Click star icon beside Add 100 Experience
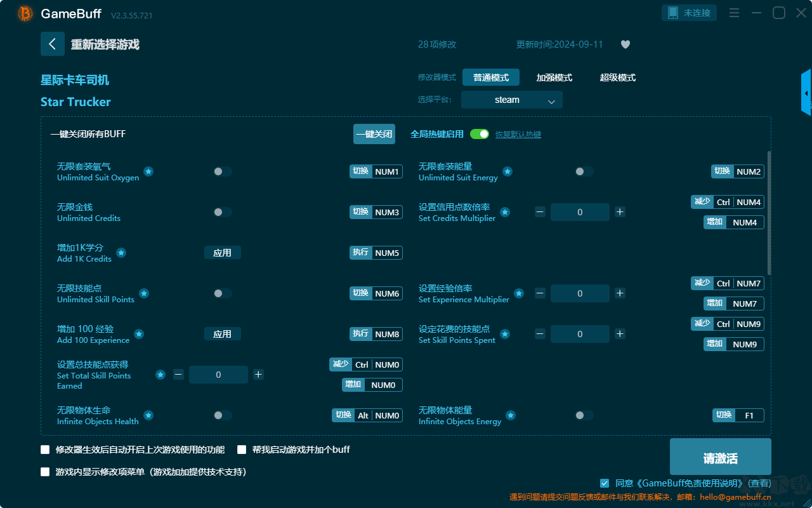 tap(139, 334)
